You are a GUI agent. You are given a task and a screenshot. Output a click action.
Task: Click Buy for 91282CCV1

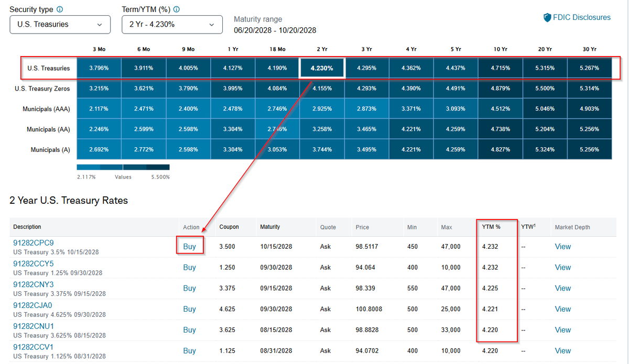(x=189, y=351)
